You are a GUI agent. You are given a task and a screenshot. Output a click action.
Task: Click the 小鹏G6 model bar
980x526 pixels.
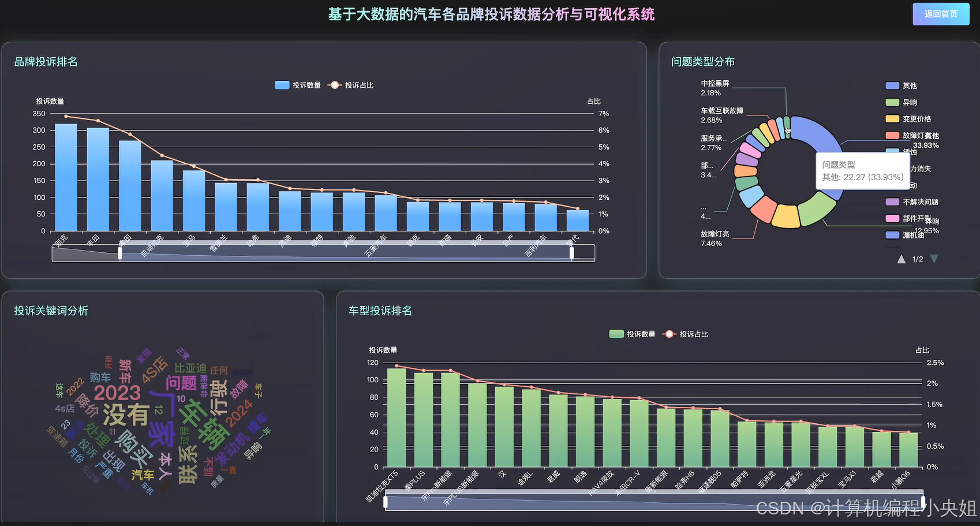[x=908, y=450]
